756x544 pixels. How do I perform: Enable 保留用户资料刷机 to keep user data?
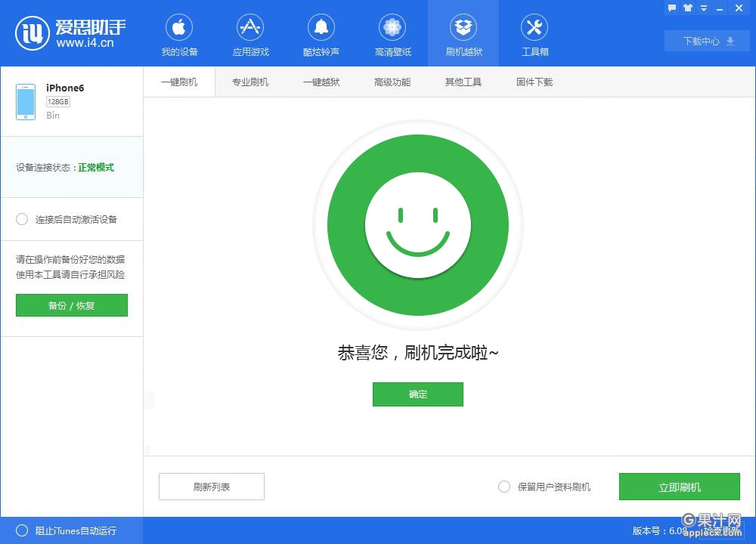pyautogui.click(x=504, y=487)
